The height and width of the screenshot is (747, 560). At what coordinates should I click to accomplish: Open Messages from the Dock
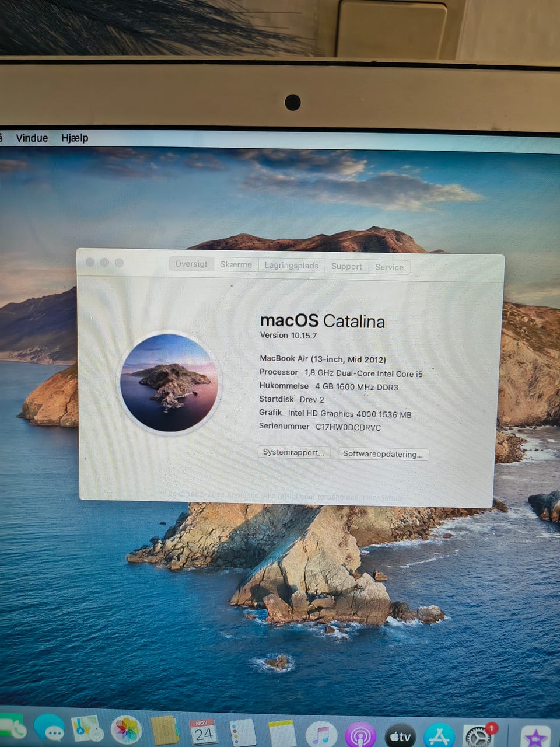(50, 729)
